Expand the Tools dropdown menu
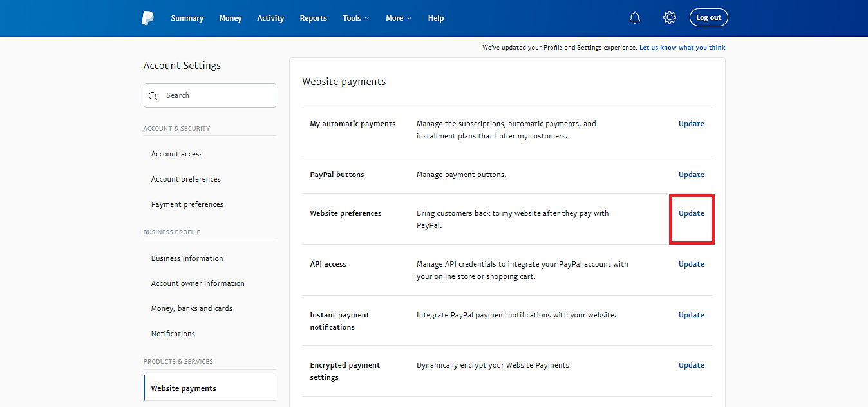 [355, 18]
